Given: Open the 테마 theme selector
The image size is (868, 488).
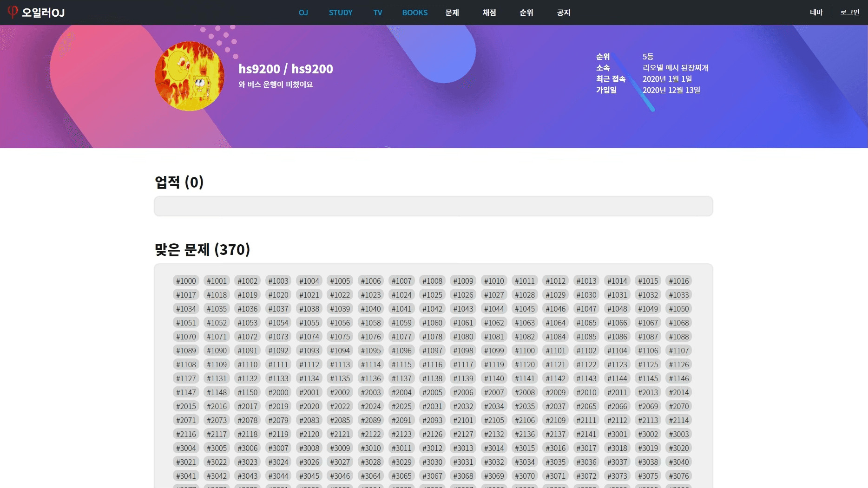Looking at the screenshot, I should click(x=816, y=12).
